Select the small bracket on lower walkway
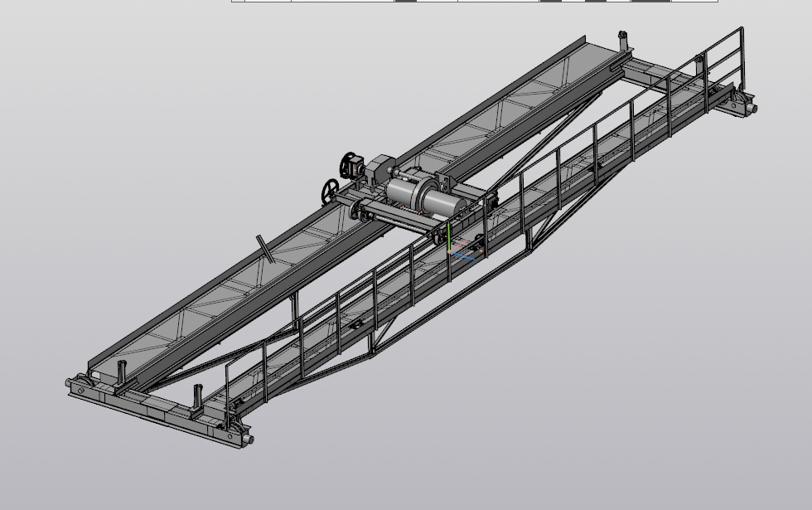The width and height of the screenshot is (812, 510). (356, 325)
